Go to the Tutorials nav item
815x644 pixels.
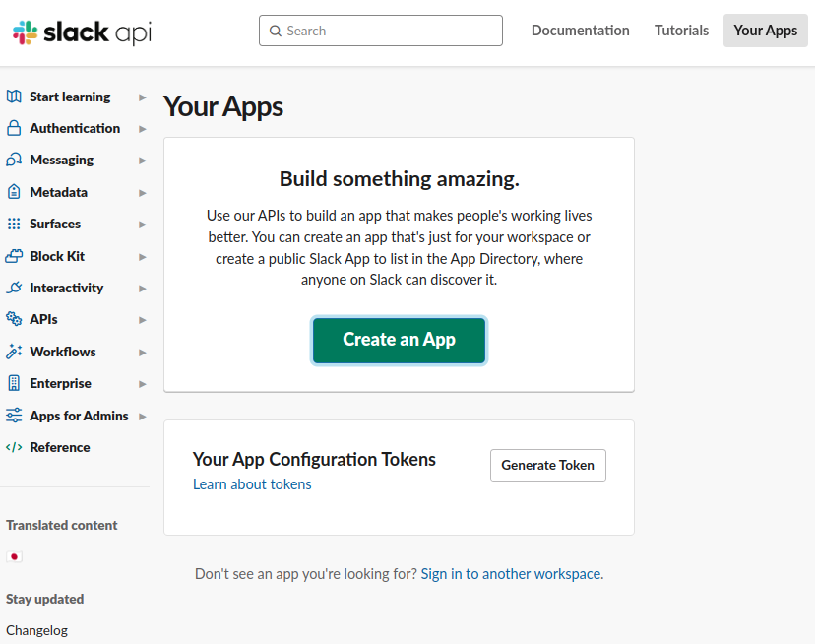pyautogui.click(x=681, y=31)
